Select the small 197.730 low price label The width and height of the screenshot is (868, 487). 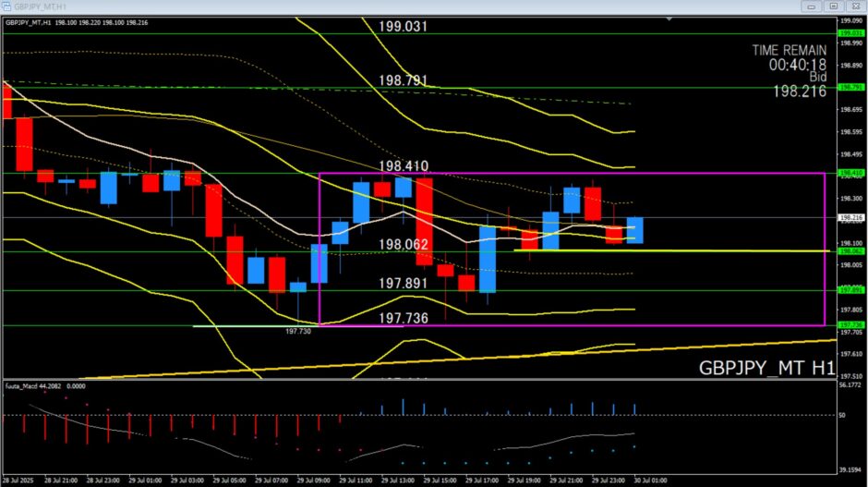(x=298, y=331)
